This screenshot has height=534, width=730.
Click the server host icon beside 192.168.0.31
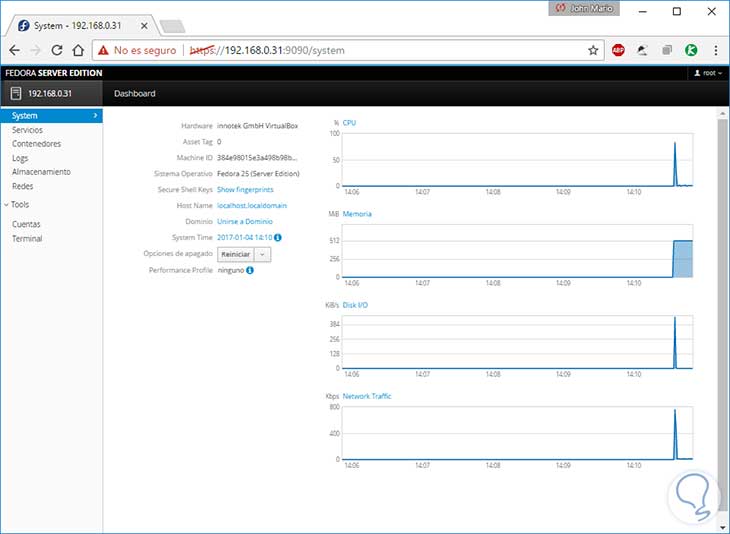tap(16, 93)
